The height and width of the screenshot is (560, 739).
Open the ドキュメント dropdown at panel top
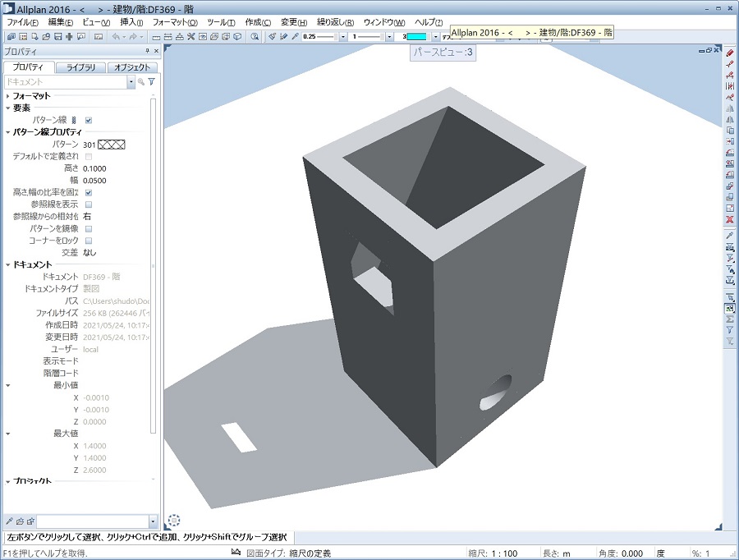coord(131,82)
